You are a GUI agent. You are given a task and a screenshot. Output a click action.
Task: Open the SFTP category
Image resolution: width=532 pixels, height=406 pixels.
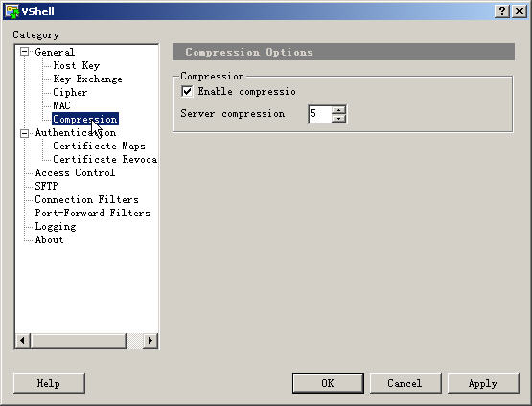tap(46, 186)
